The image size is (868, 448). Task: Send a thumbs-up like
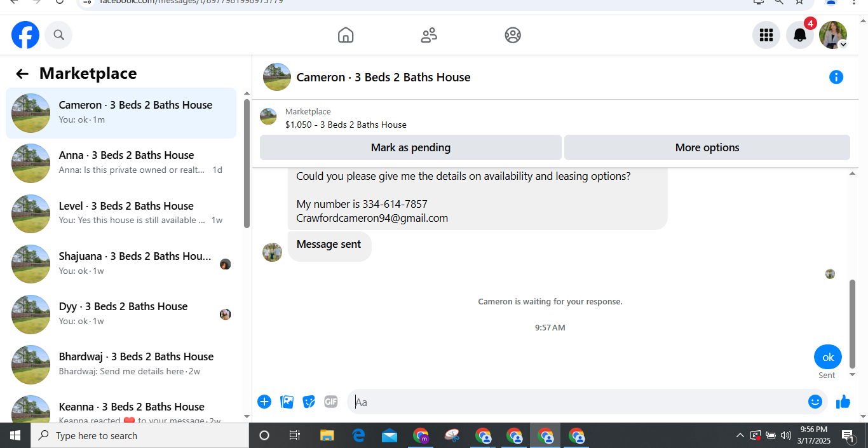(x=843, y=402)
